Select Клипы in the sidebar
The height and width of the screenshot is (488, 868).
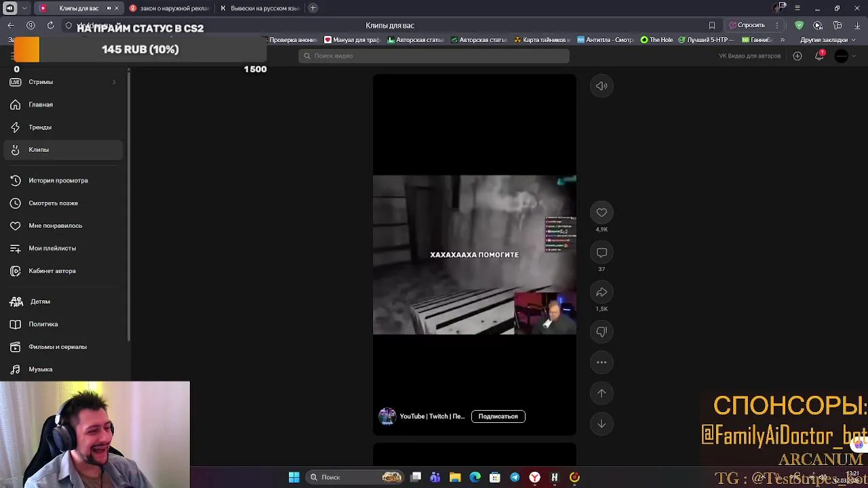click(x=63, y=150)
